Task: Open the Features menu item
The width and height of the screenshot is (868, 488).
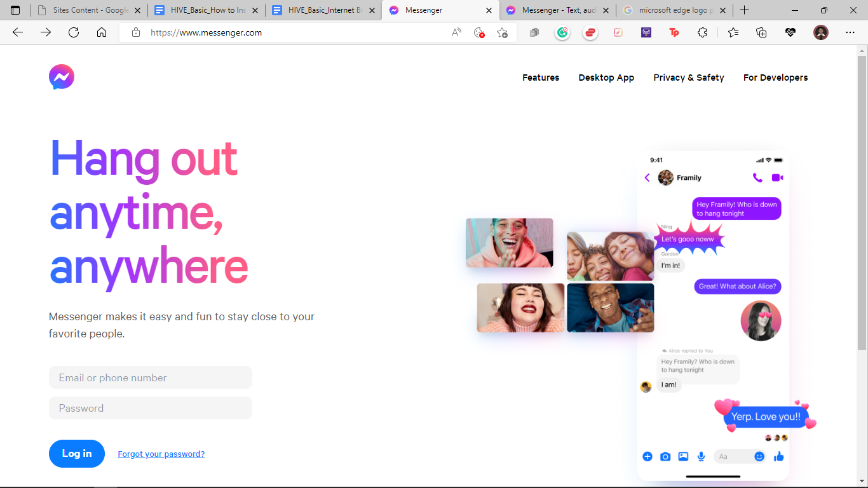Action: coord(541,78)
